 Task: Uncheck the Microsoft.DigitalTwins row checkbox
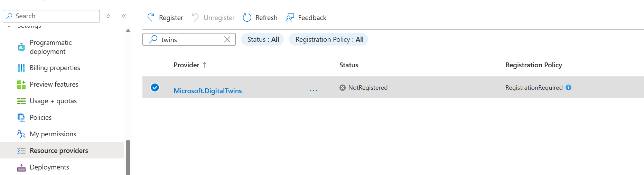[x=155, y=87]
